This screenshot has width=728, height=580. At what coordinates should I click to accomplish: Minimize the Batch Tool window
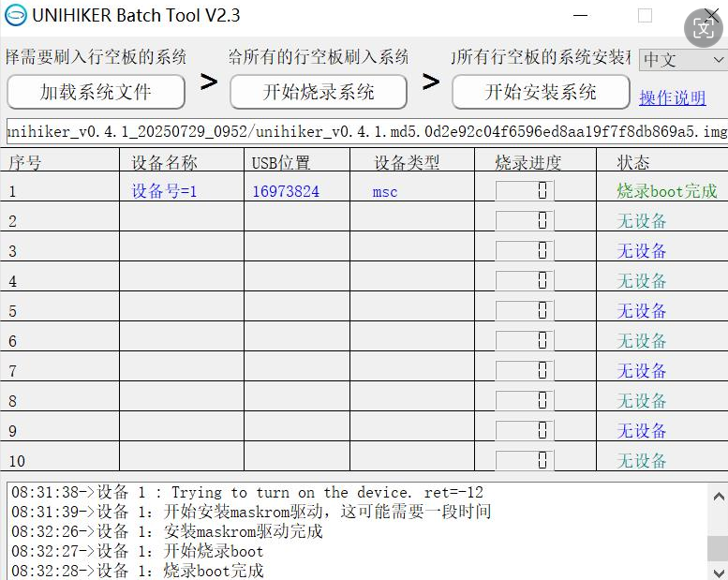[580, 15]
